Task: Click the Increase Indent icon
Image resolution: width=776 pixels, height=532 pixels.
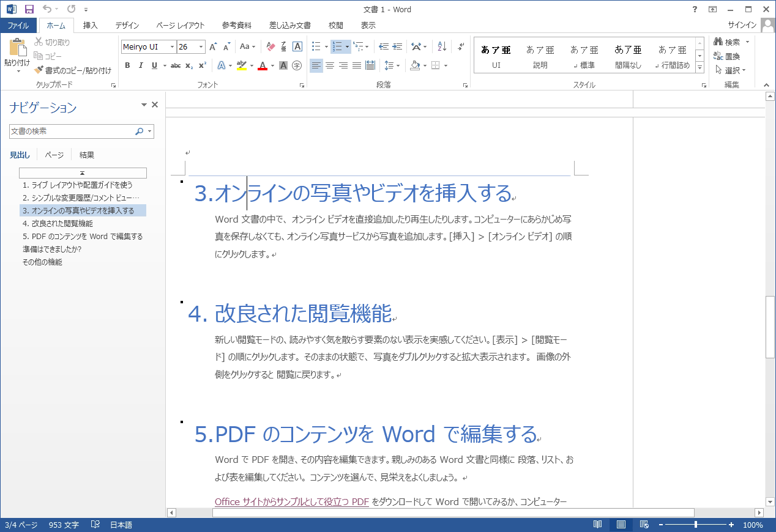Action: pos(398,46)
